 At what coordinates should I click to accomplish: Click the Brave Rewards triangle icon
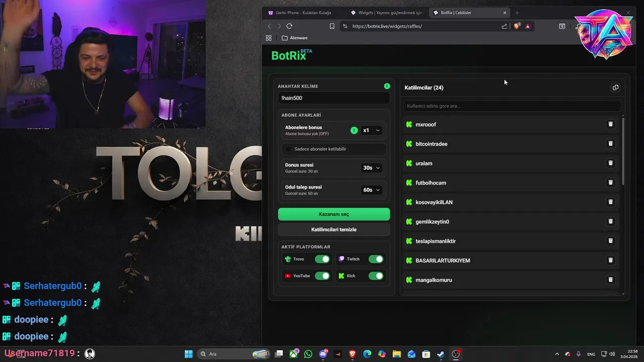click(x=527, y=26)
